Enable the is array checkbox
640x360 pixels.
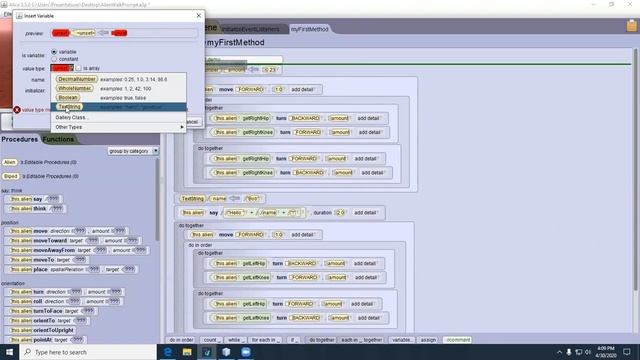tap(78, 68)
